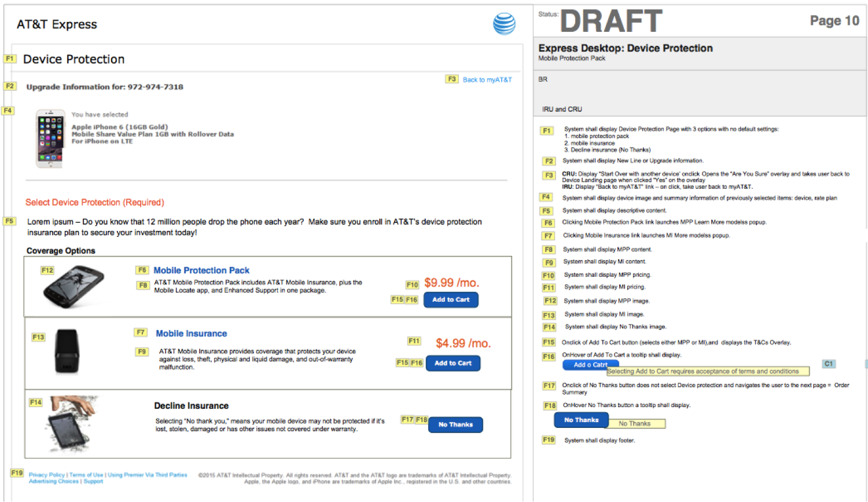Screen dimensions: 868x502
Task: Click the "Device Protection" page heading
Action: (73, 59)
